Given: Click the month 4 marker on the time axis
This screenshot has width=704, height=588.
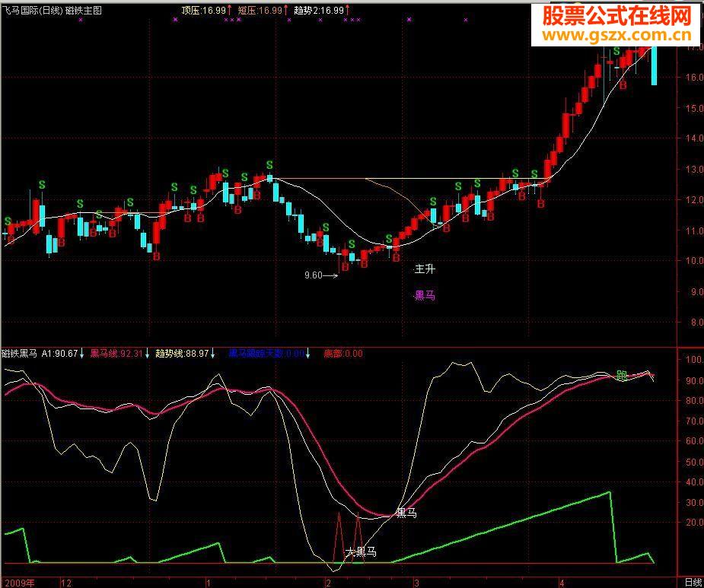Looking at the screenshot, I should point(562,583).
